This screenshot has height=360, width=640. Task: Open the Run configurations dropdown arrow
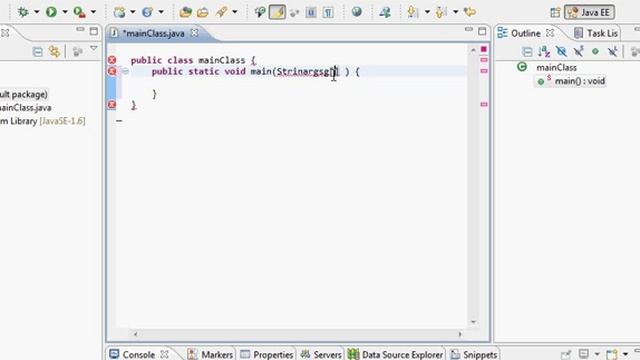click(x=64, y=12)
